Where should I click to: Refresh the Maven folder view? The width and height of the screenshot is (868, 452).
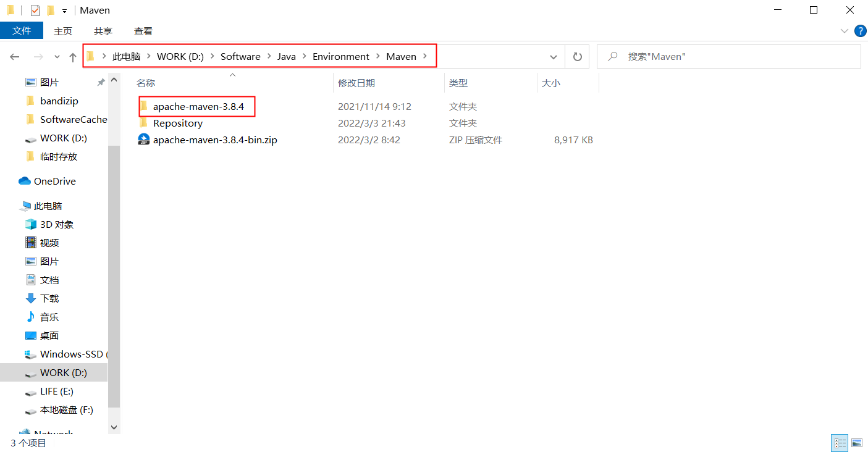click(x=578, y=57)
